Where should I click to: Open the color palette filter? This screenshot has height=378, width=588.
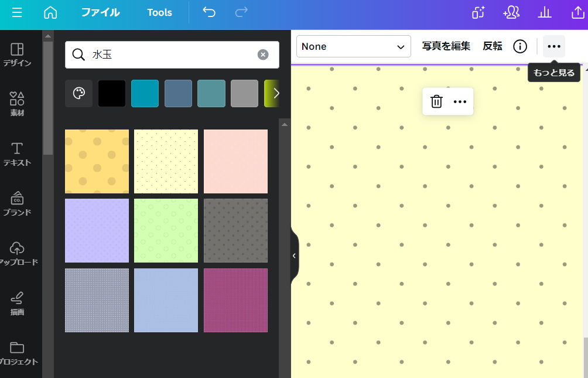coord(78,93)
